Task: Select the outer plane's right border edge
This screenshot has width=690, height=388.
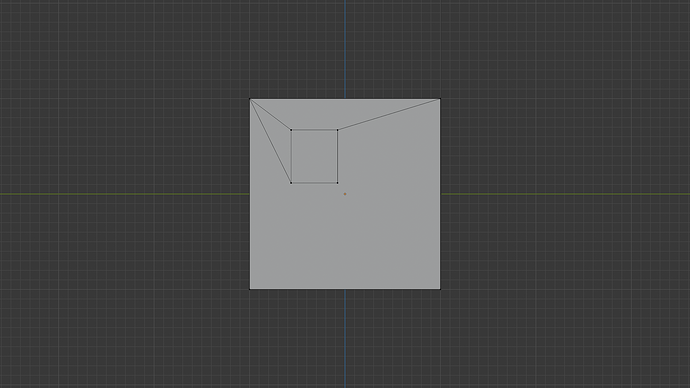Action: (440, 194)
